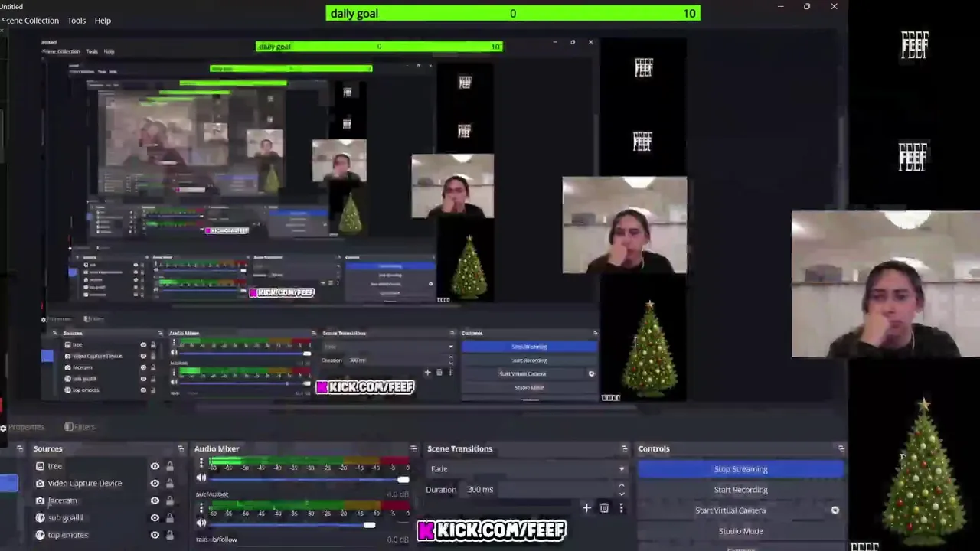Decrease transition duration with the down arrow
The height and width of the screenshot is (551, 980).
click(x=622, y=494)
